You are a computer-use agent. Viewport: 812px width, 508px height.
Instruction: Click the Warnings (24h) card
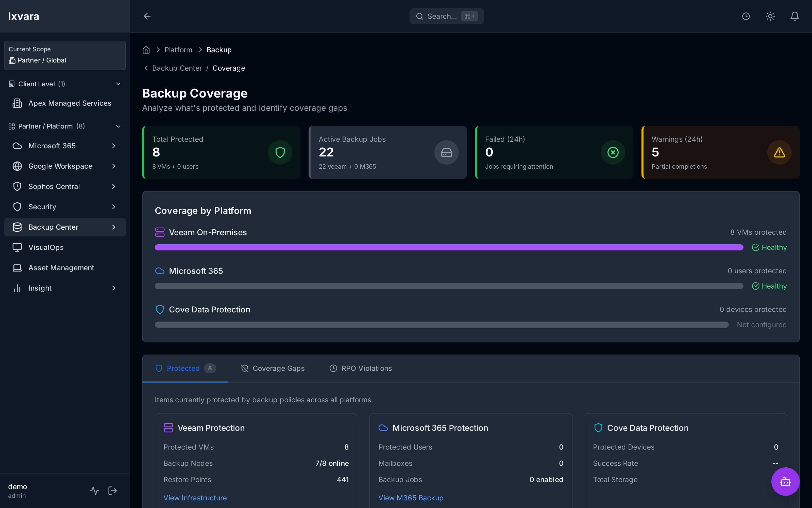coord(720,153)
